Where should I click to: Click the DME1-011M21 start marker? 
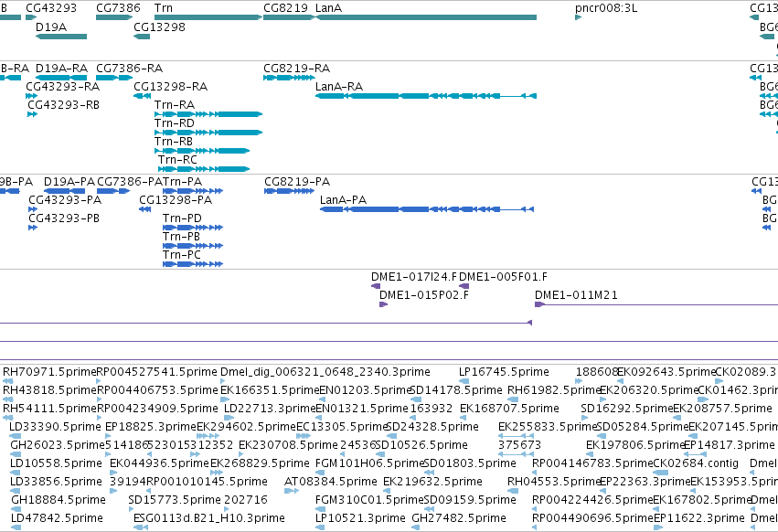tap(539, 304)
